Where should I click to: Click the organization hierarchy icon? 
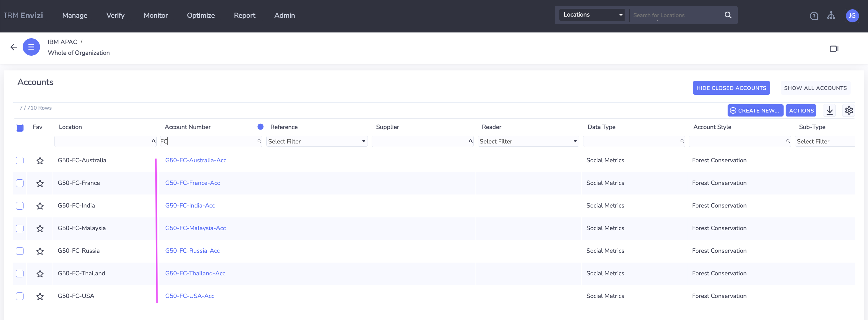831,15
